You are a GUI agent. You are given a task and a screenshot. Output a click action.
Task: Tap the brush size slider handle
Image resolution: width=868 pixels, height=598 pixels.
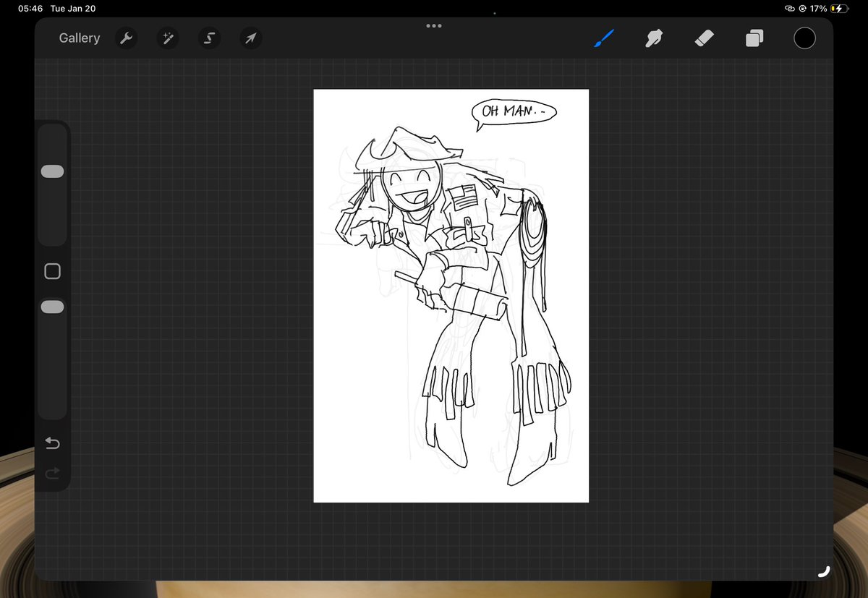point(53,171)
